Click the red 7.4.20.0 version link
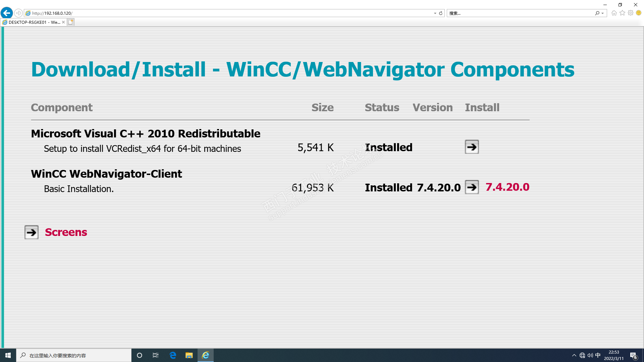 [507, 187]
